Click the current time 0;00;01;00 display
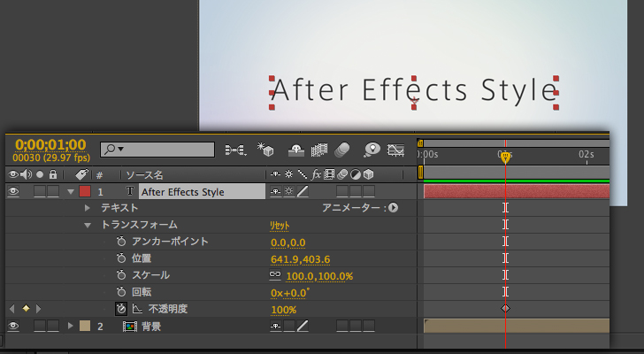Viewport: 644px width, 354px height. tap(50, 144)
